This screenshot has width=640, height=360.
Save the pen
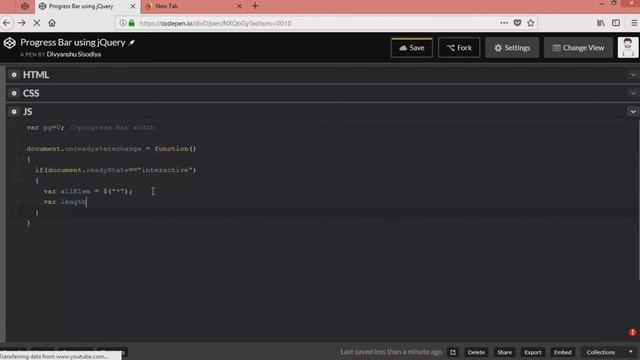411,48
